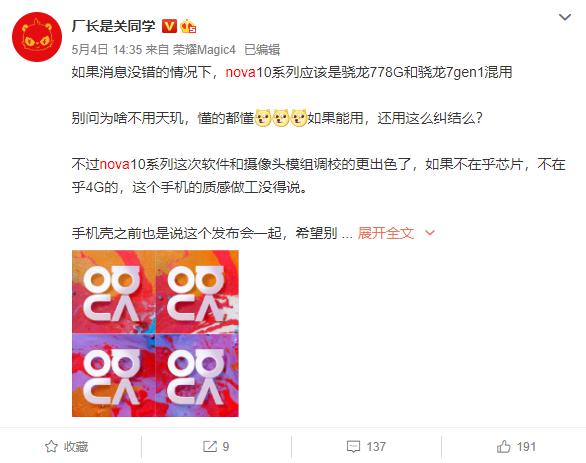Click the 137 comments count
The width and height of the screenshot is (586, 463).
(376, 446)
